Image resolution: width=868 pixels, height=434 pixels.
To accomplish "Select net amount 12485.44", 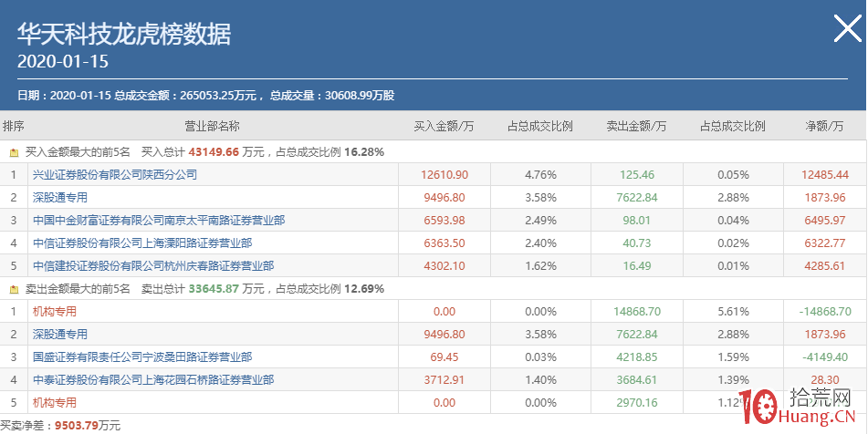I will tap(825, 175).
